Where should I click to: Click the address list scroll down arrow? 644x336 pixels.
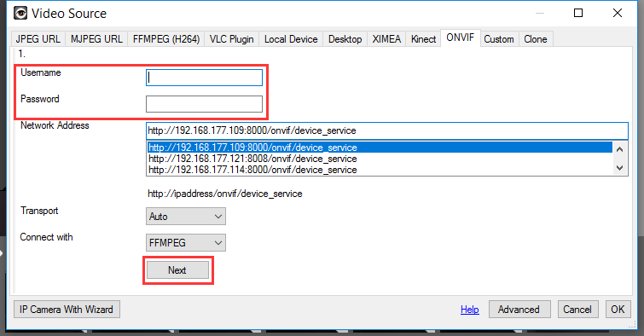620,168
